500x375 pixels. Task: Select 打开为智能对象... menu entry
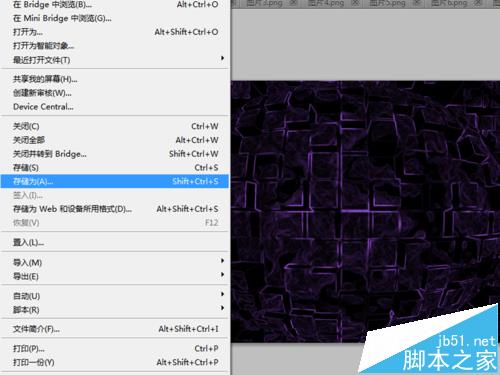tap(115, 46)
